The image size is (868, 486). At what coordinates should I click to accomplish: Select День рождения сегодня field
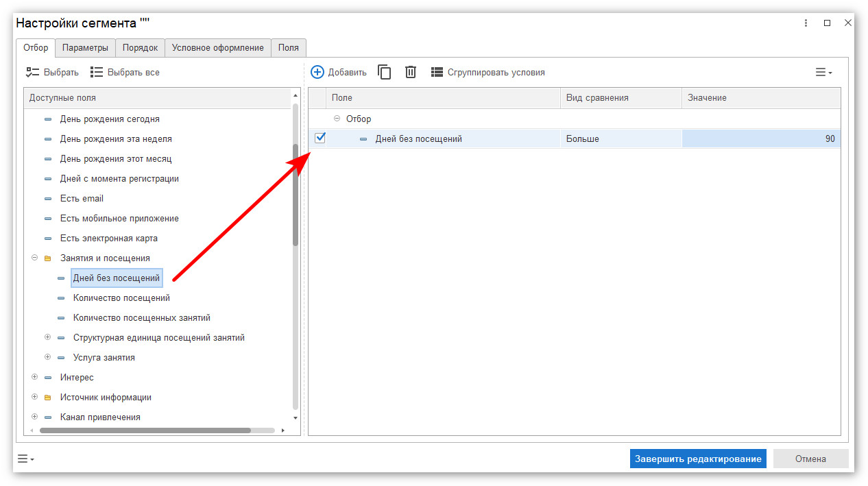click(110, 119)
